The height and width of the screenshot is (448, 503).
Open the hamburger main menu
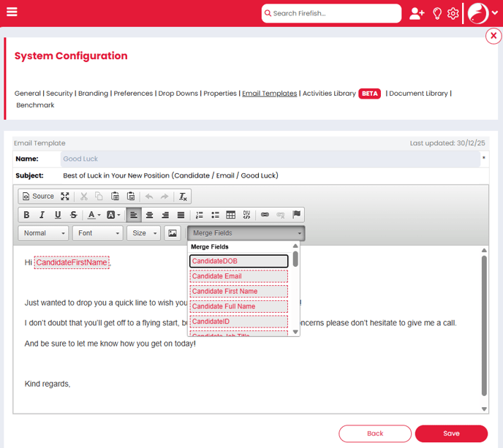pos(12,12)
